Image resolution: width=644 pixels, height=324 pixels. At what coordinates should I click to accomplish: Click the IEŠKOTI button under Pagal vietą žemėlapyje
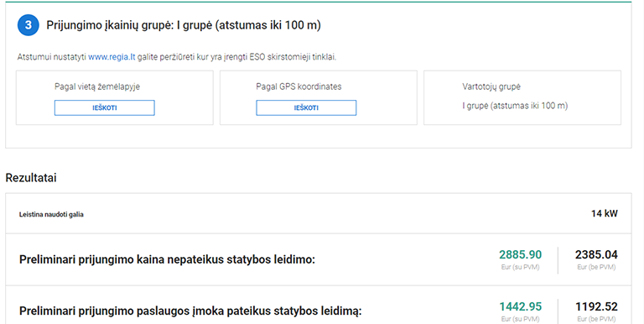coord(104,107)
